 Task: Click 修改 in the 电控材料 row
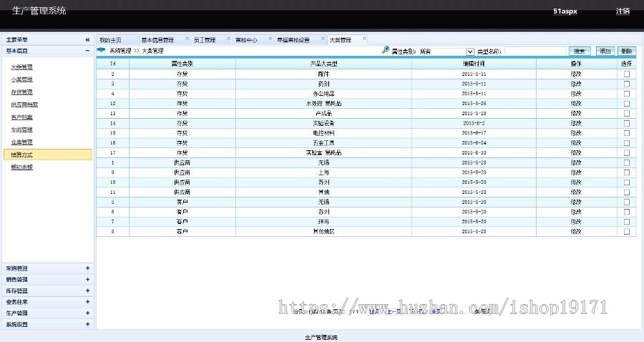(x=576, y=133)
